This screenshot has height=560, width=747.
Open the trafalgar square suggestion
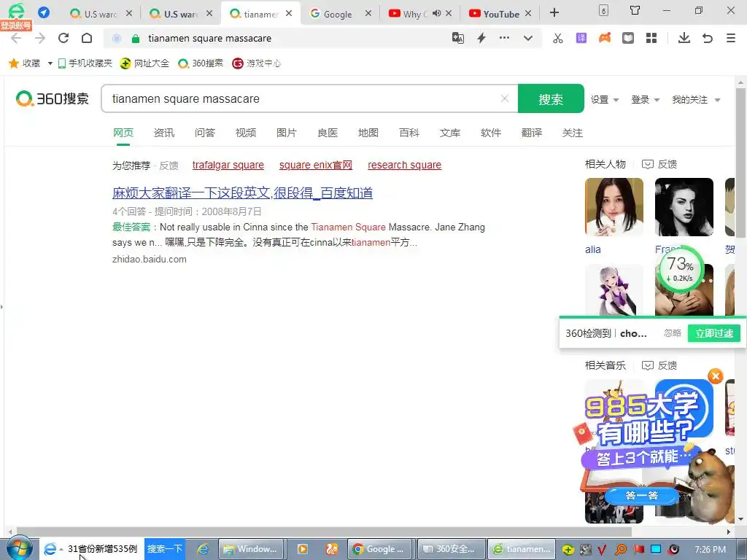tap(228, 165)
